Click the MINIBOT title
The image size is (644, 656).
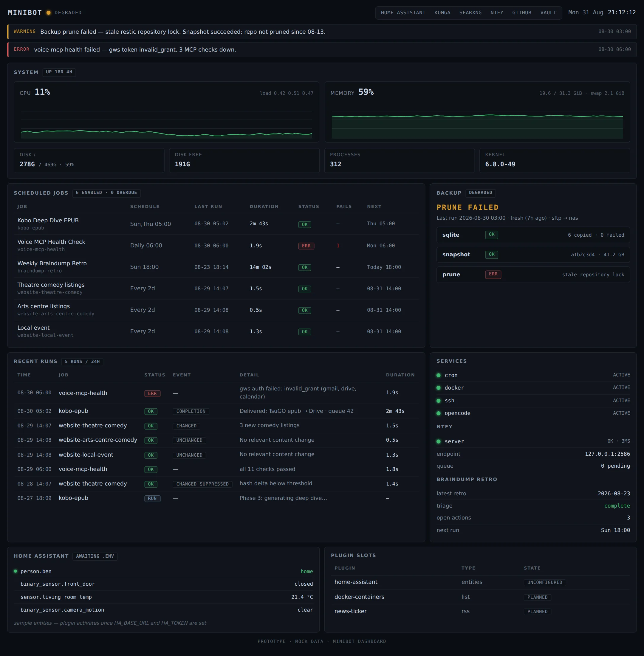pyautogui.click(x=25, y=13)
